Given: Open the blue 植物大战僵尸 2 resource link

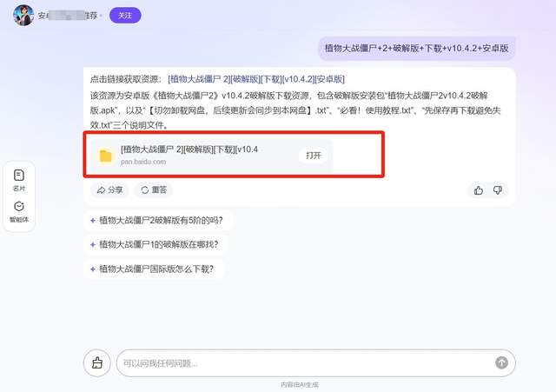Looking at the screenshot, I should coord(256,79).
